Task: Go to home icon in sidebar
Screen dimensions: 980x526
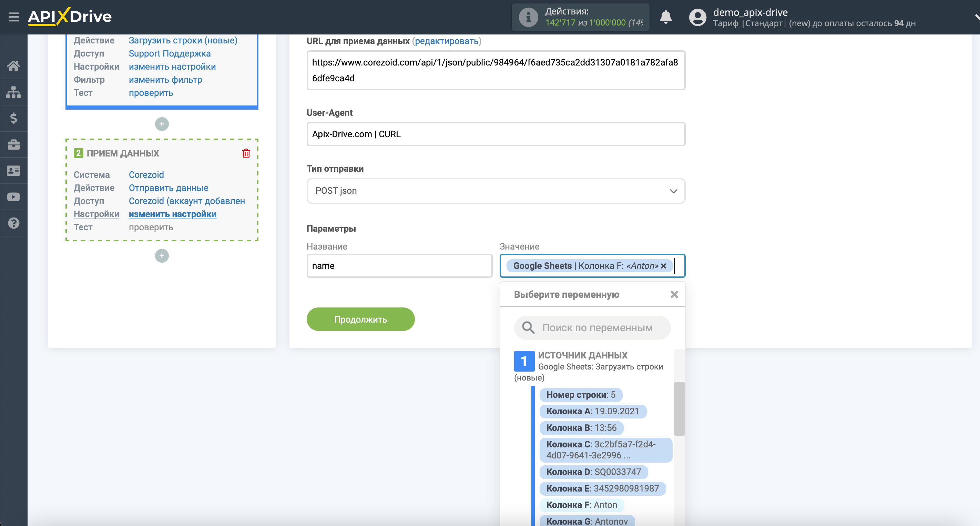Action: click(x=14, y=66)
